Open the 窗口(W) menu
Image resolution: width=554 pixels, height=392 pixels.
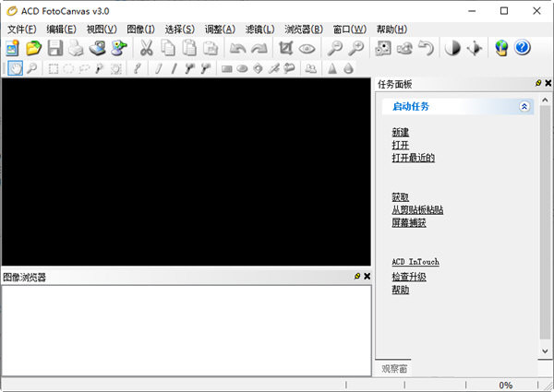pyautogui.click(x=350, y=30)
